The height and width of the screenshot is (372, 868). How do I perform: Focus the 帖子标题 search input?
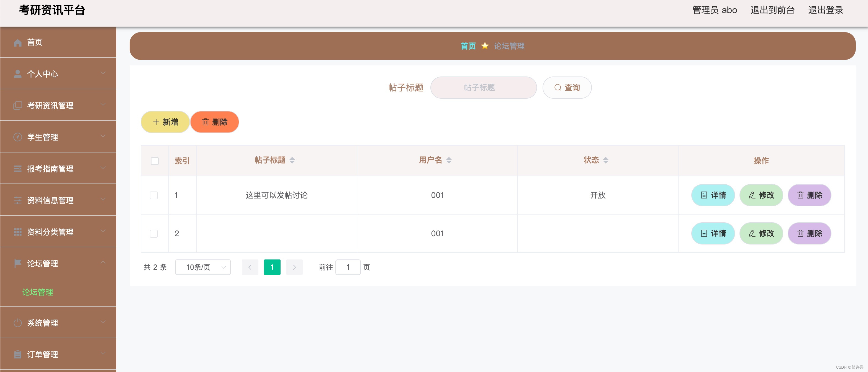[x=484, y=88]
